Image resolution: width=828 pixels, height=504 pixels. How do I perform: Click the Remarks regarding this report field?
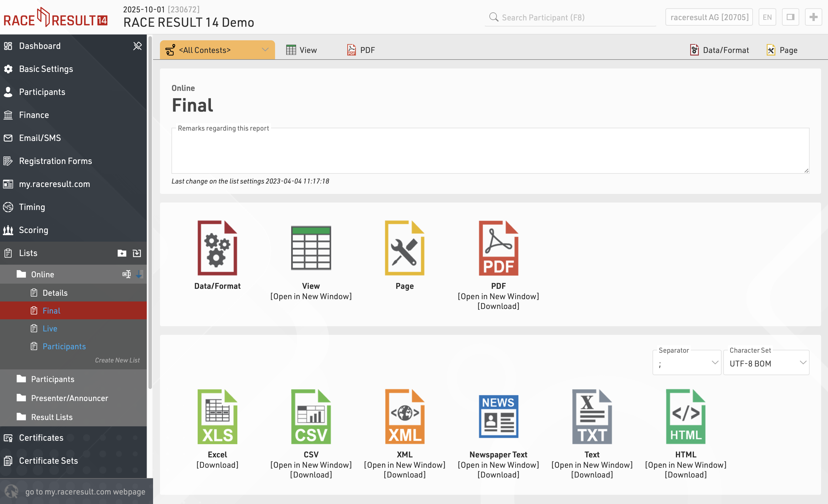(x=490, y=151)
